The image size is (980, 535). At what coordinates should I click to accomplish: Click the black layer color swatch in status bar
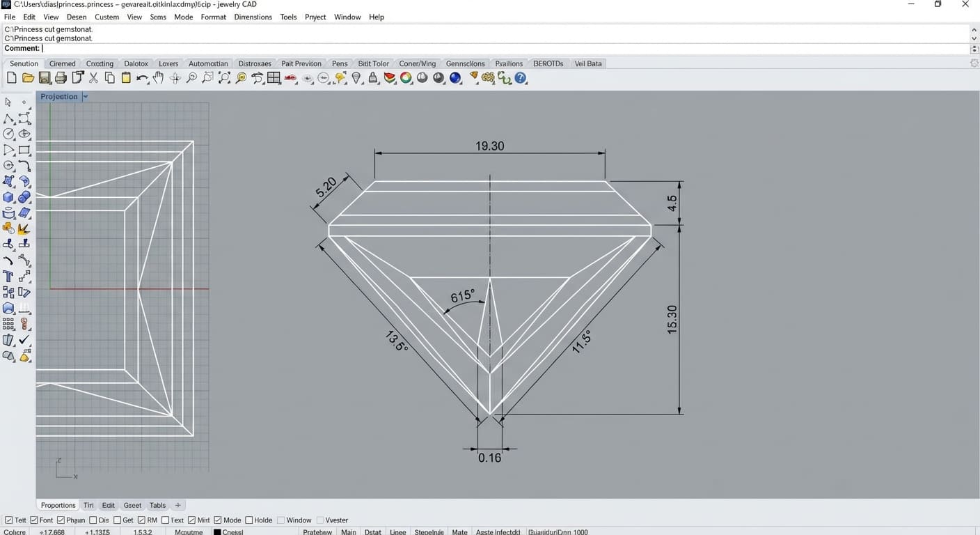click(217, 532)
